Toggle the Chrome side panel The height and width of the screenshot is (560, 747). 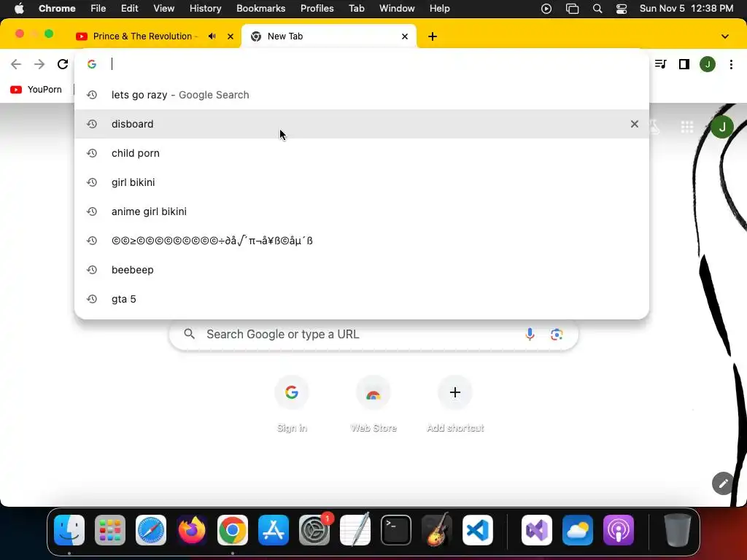684,64
